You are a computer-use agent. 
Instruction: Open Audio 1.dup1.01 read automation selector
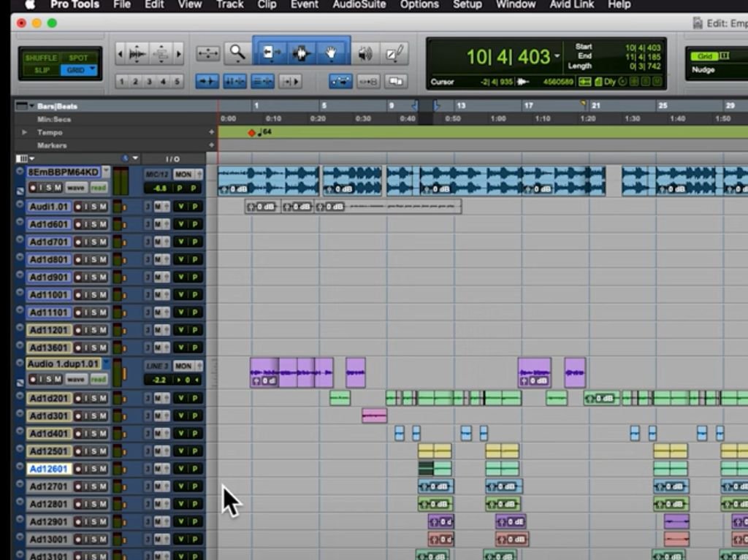click(x=99, y=380)
